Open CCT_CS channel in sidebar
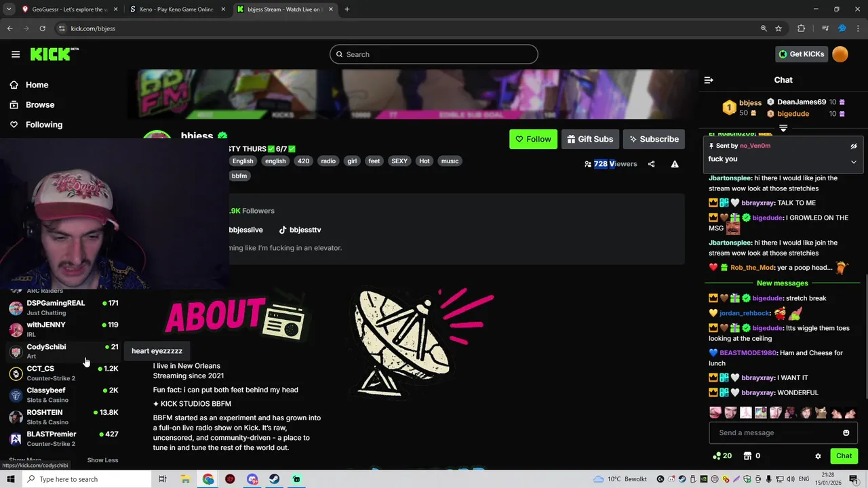Image resolution: width=868 pixels, height=488 pixels. pos(64,373)
